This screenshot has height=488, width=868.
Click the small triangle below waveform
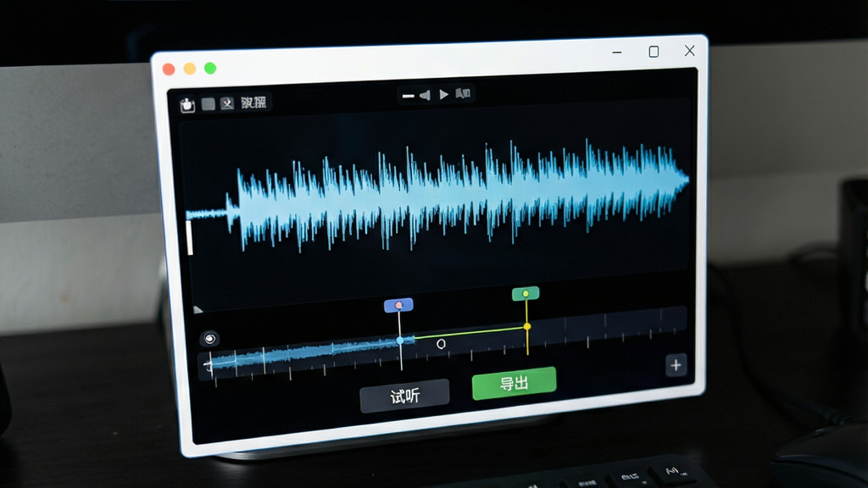198,310
